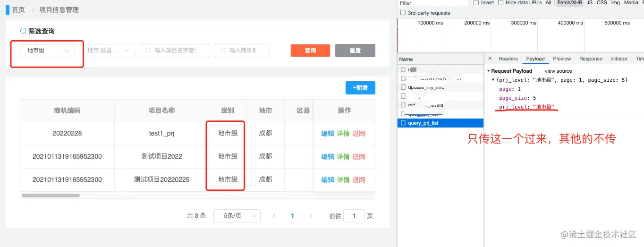Enable the Hide data URLs checkbox

(x=501, y=2)
